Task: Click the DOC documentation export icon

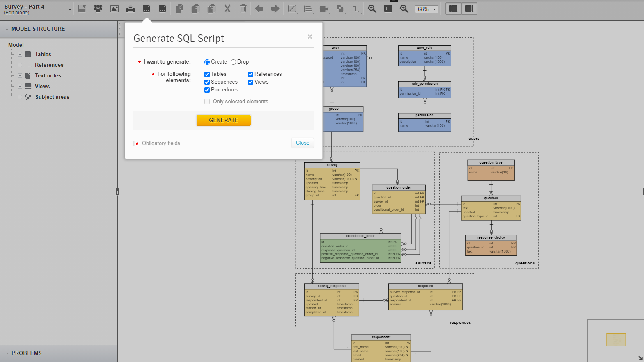Action: (x=163, y=9)
